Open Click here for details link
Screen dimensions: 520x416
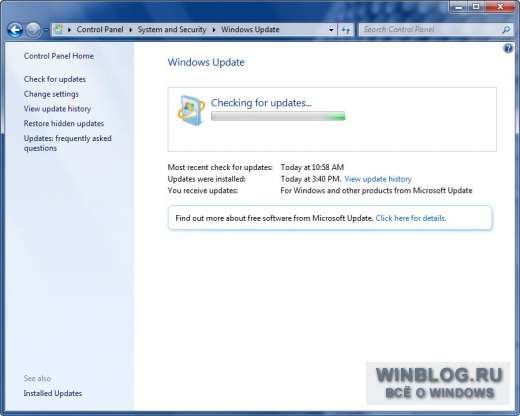point(411,218)
